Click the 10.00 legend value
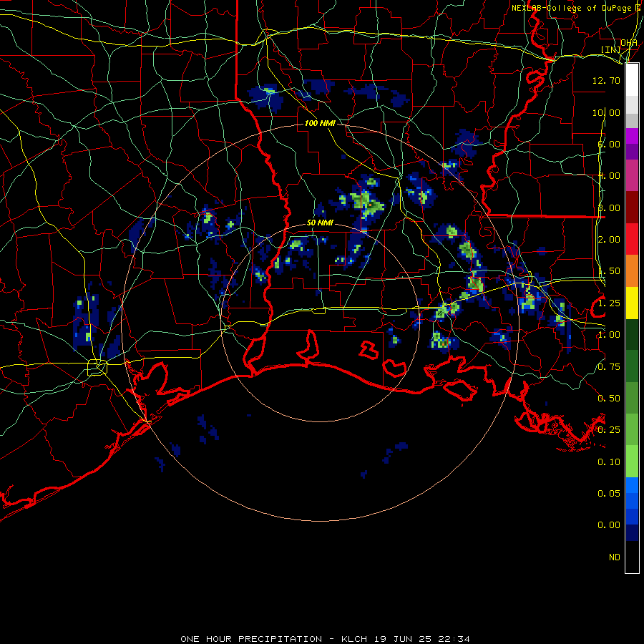Screen dimensions: 644x644 point(606,112)
